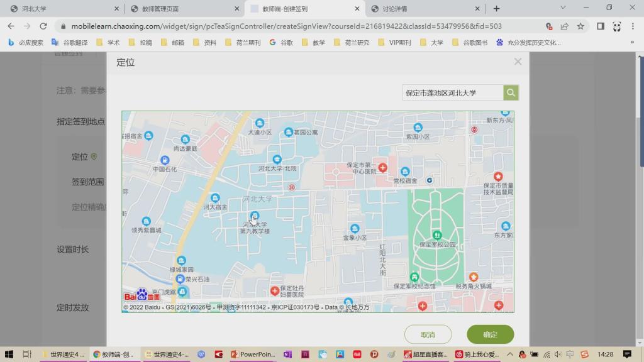Screen dimensions: 644x362
Task: Open PowerPoint from the taskbar
Action: [253, 354]
